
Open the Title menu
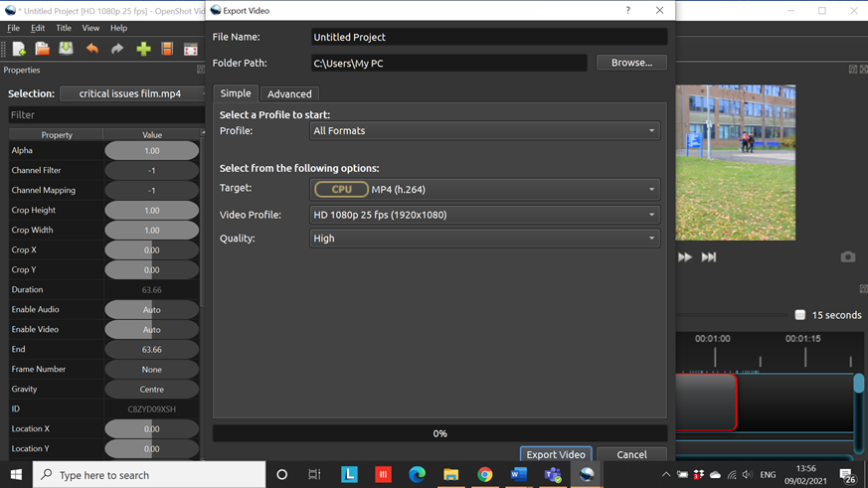[63, 28]
